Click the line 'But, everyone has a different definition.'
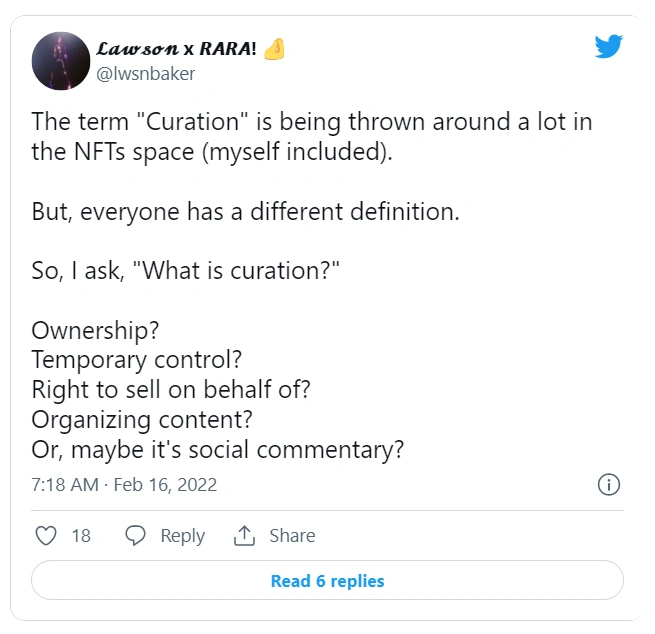This screenshot has width=655, height=634. click(246, 211)
